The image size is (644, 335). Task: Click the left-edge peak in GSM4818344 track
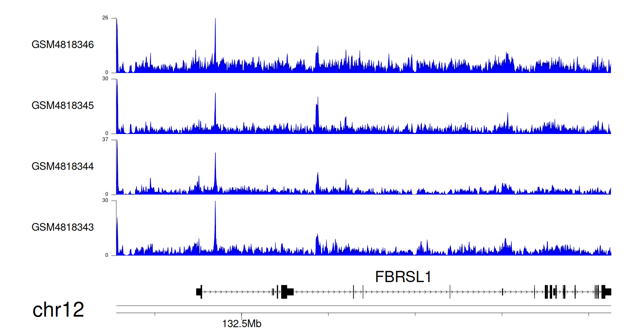(117, 167)
